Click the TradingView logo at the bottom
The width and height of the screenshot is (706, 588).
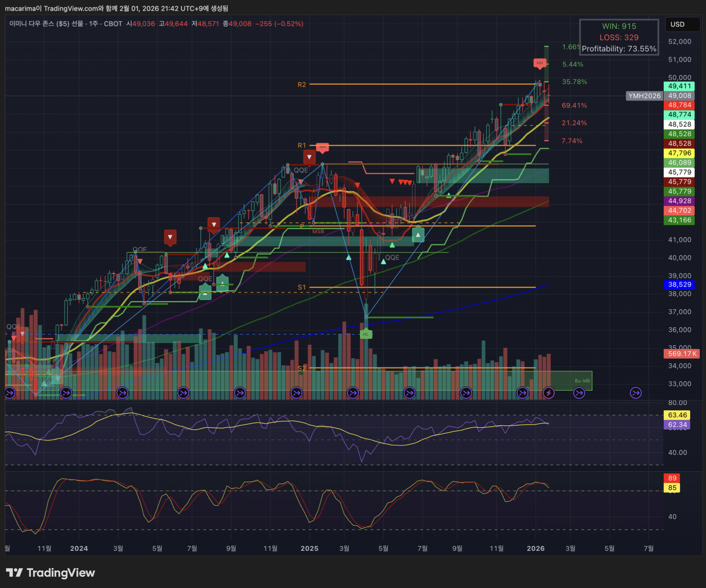(x=50, y=573)
